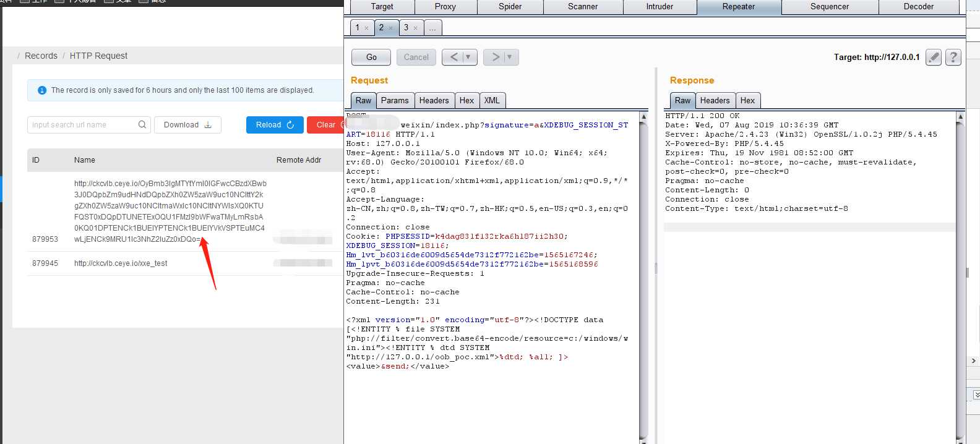Click the response pane vertical scrollbar

(960, 278)
